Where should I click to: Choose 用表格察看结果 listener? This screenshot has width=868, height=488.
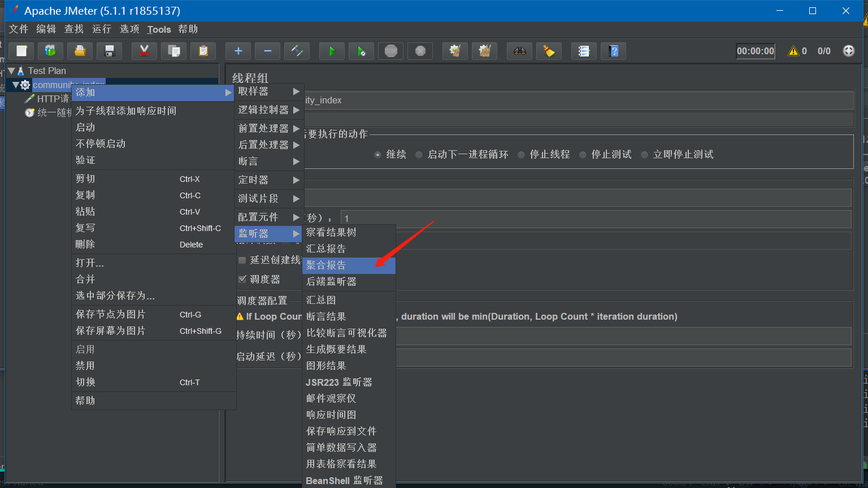tap(349, 464)
